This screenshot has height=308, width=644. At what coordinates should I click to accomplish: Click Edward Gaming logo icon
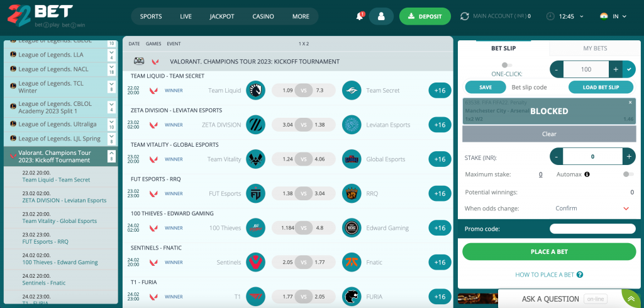[352, 228]
